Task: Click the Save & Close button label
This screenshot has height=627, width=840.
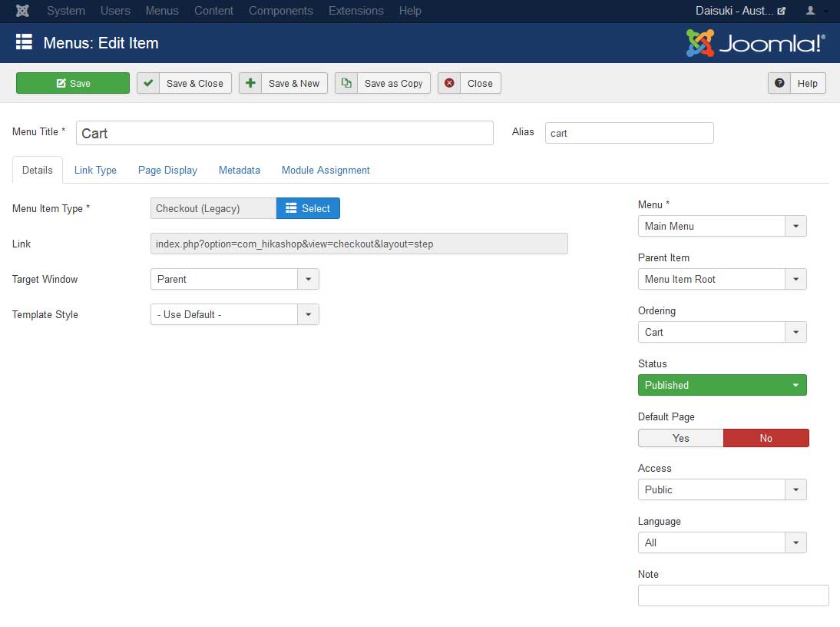Action: tap(195, 83)
